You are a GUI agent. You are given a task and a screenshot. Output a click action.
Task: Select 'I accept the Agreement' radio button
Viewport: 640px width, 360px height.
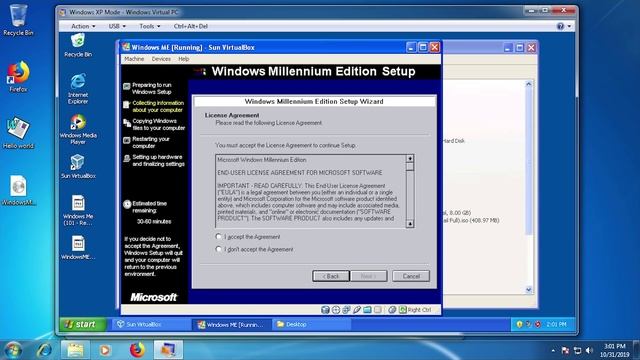pos(218,237)
